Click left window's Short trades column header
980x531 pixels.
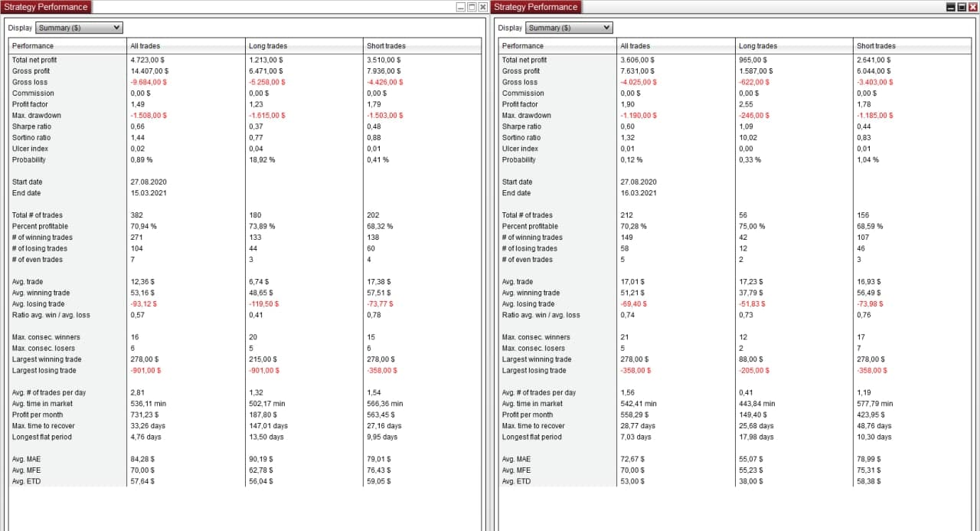pyautogui.click(x=386, y=46)
